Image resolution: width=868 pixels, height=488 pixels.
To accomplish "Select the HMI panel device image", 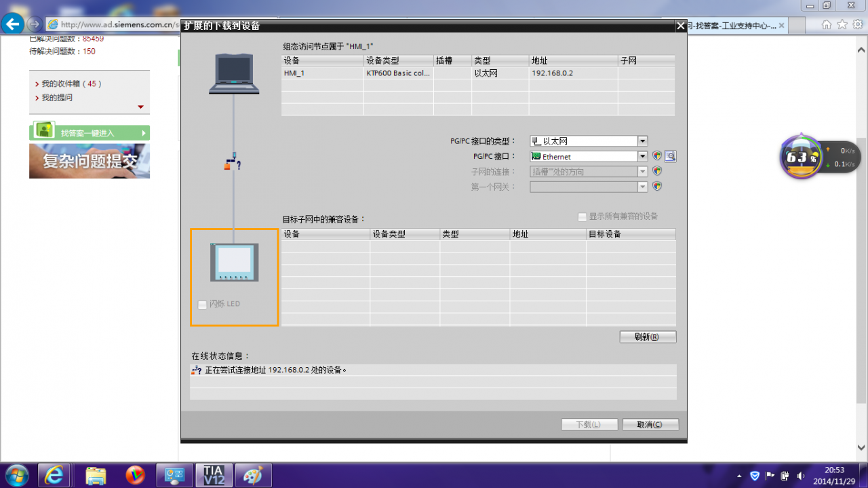I will pyautogui.click(x=234, y=262).
